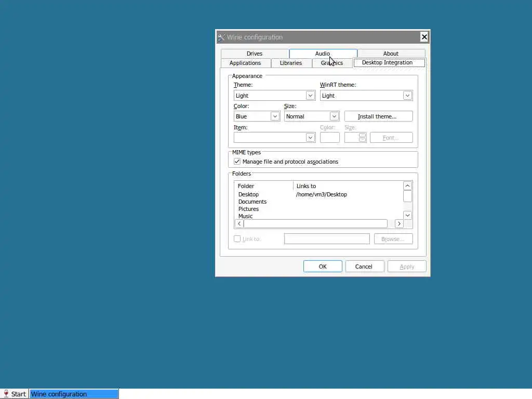
Task: Open the Graphics tab
Action: [x=332, y=63]
